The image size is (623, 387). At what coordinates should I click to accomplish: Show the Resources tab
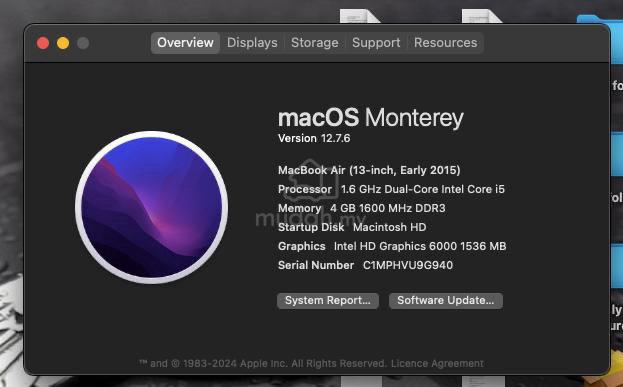tap(446, 43)
